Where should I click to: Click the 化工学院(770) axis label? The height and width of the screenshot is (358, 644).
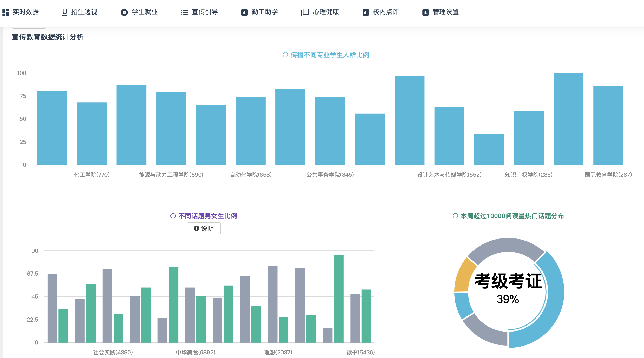(x=92, y=175)
